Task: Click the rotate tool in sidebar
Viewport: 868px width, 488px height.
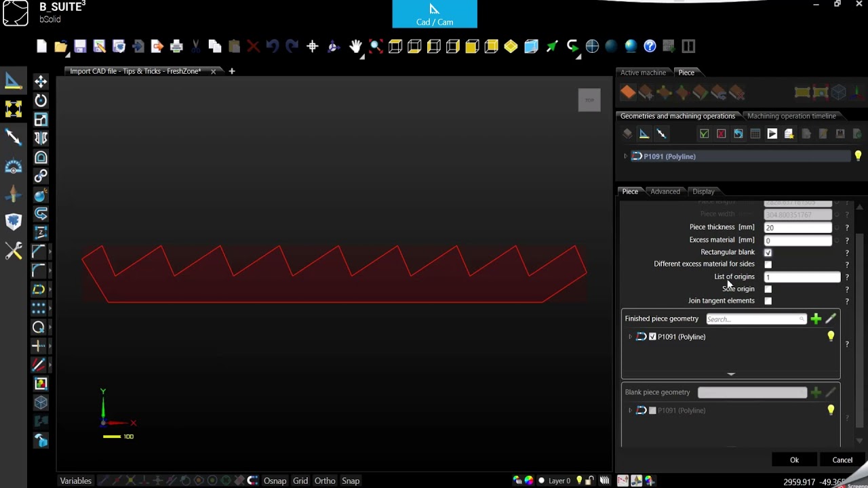Action: (x=41, y=100)
